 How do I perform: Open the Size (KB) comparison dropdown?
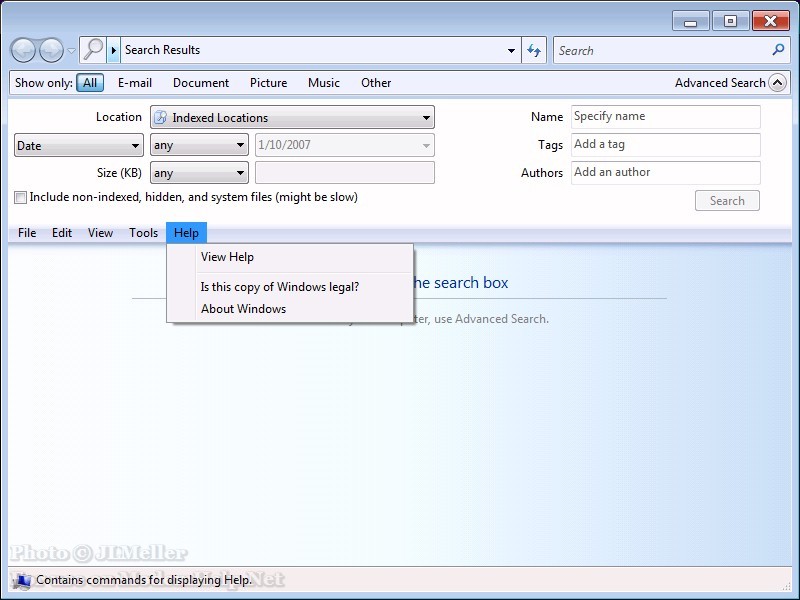[x=199, y=174]
